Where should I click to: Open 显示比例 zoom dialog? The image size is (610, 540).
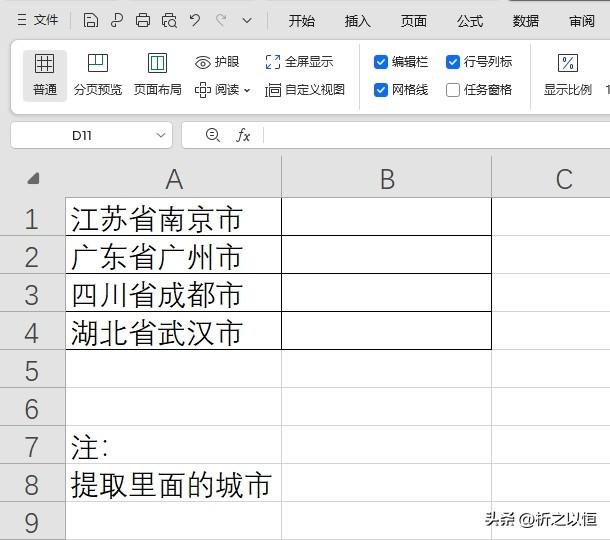coord(568,75)
